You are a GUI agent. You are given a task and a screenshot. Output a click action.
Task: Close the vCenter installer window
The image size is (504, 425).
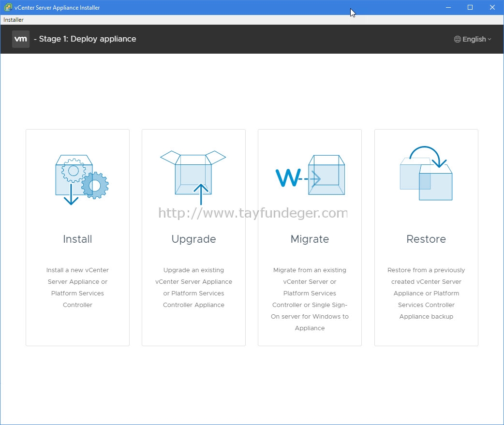(x=492, y=7)
